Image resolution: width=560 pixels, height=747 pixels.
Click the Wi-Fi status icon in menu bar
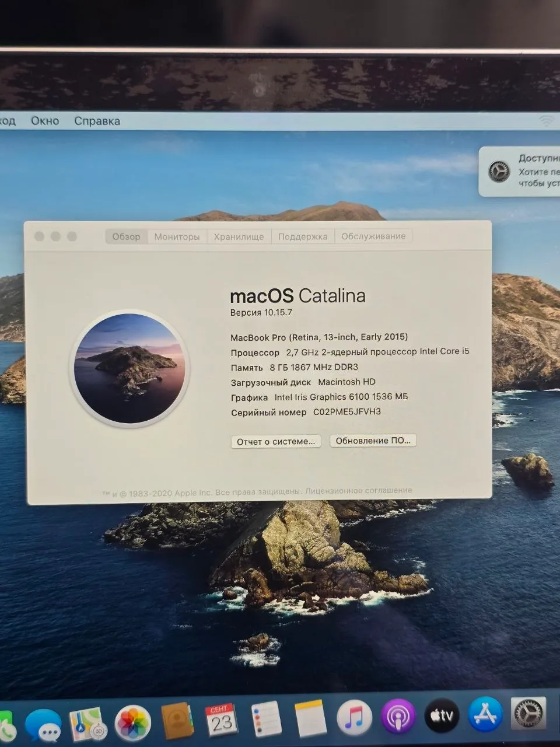tap(546, 121)
